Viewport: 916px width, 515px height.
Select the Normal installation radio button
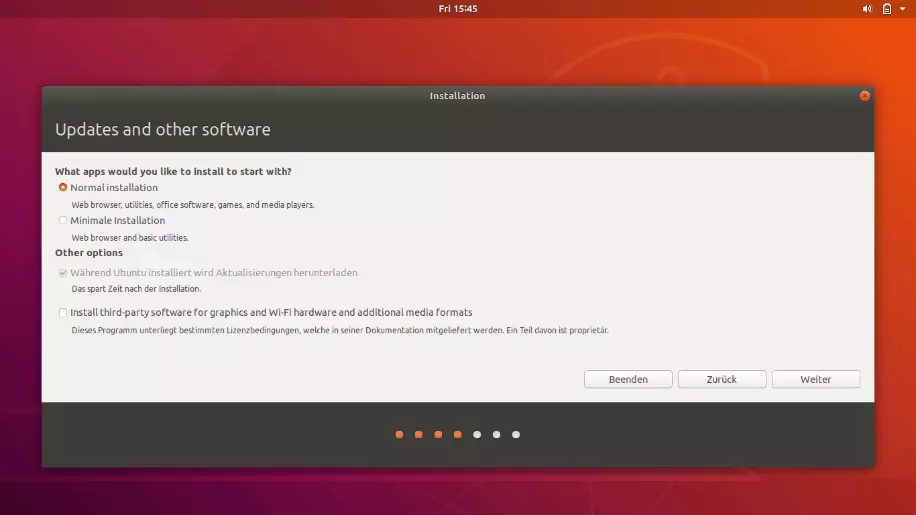click(x=63, y=187)
